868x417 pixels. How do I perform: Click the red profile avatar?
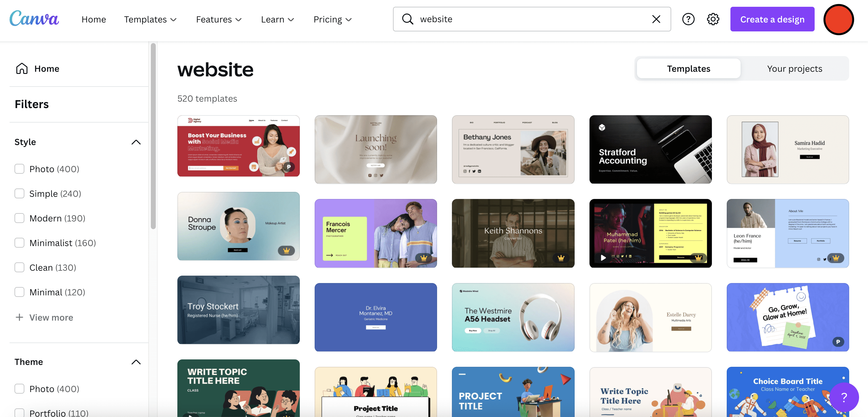pos(838,19)
